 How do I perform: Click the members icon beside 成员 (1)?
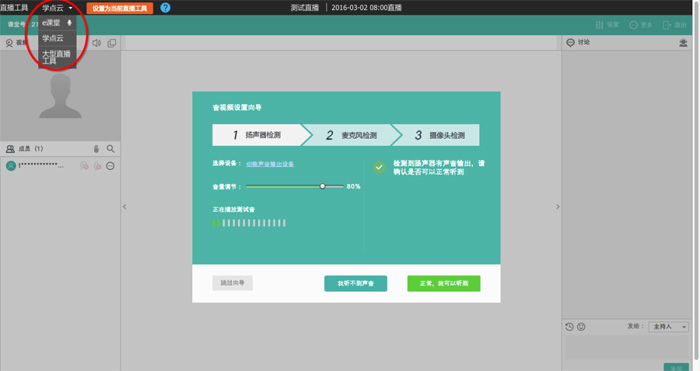(x=10, y=149)
